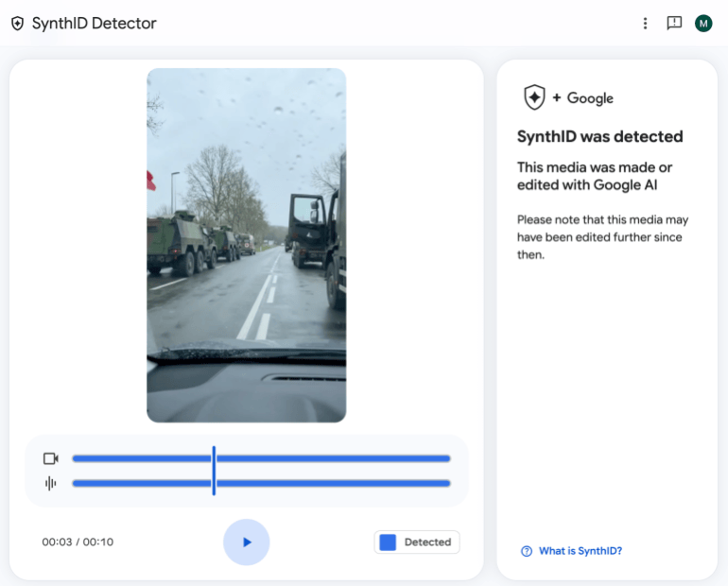Click the blue Detected color swatch
Screen dimensions: 728x586
point(388,542)
